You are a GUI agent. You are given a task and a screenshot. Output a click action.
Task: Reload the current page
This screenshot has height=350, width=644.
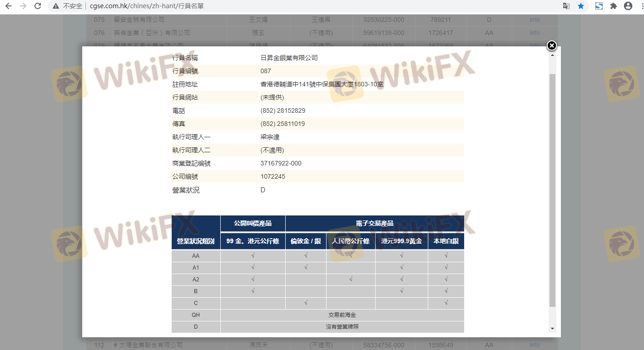38,6
